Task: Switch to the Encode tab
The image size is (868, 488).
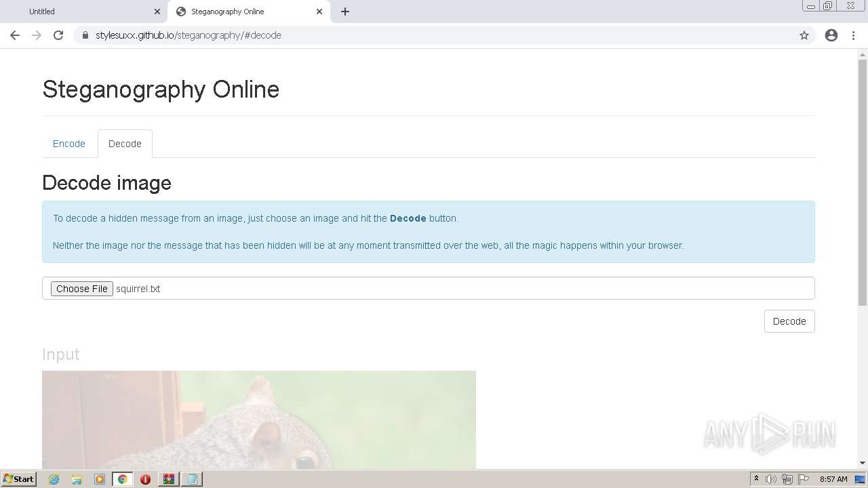Action: coord(69,144)
